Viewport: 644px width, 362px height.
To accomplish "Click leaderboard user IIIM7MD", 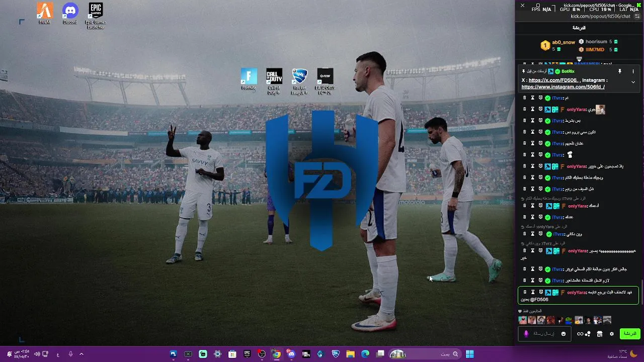I will coord(595,50).
